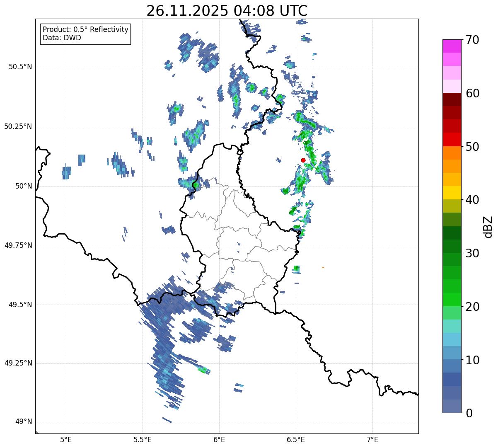Click the 49.25°N latitude label
The height and width of the screenshot is (448, 498).
pos(18,363)
